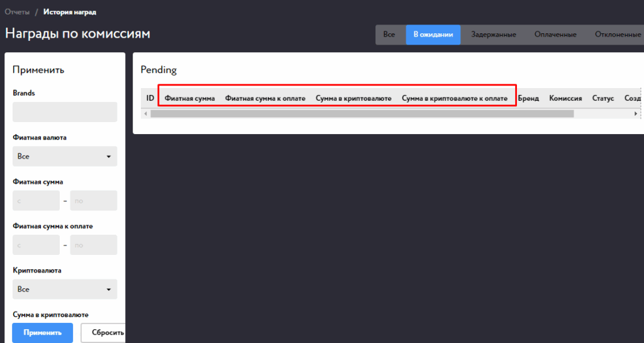Expand the Криптовалюта dropdown
The image size is (644, 343).
point(65,290)
